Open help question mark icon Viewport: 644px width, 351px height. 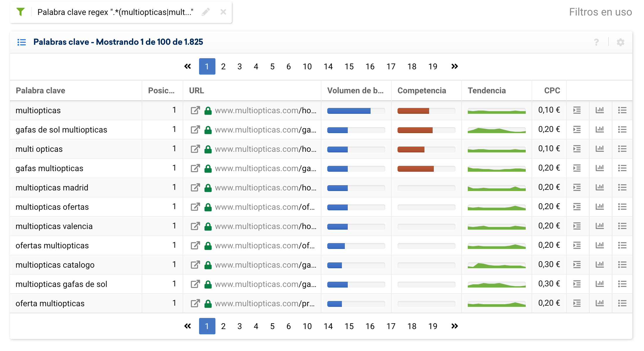tap(596, 42)
